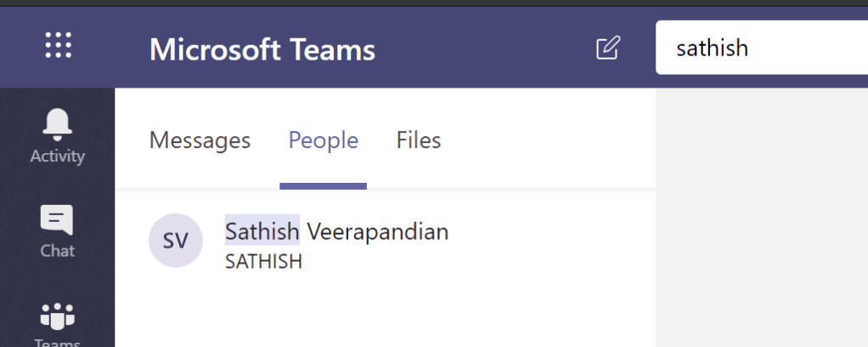Viewport: 868px width, 347px height.
Task: Click the SATHISH subtitle under the name
Action: [263, 261]
